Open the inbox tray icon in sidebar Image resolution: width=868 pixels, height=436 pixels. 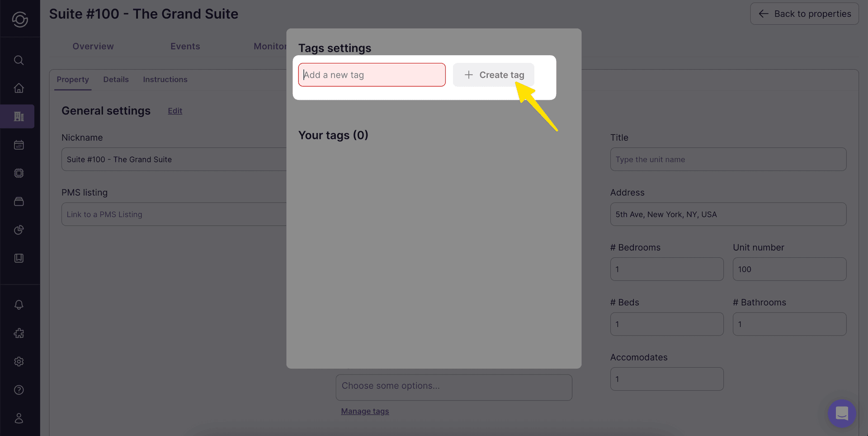click(19, 201)
